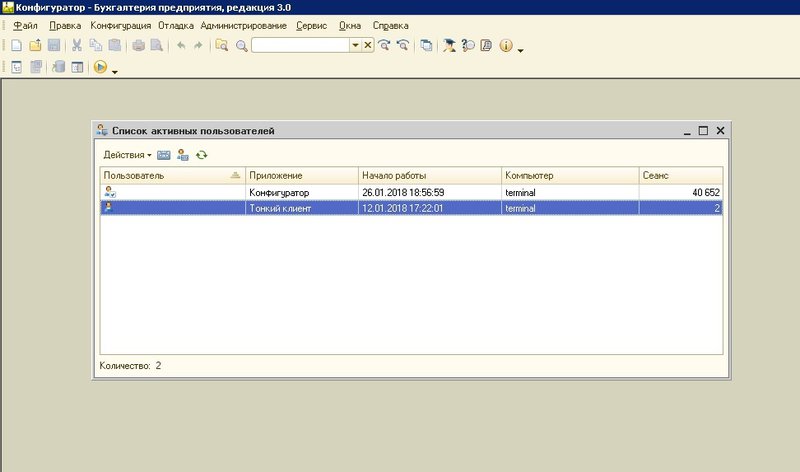Click the Find magnifier icon
800x472 pixels.
click(x=241, y=46)
